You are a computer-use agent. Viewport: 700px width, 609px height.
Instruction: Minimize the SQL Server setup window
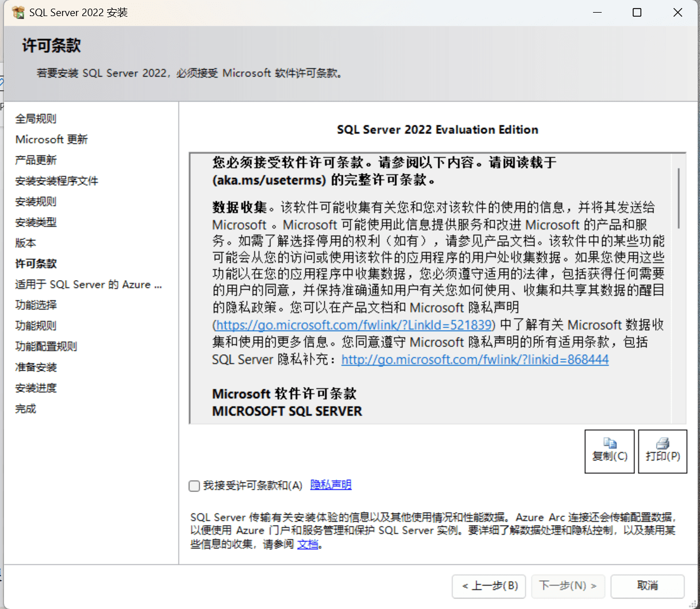coord(598,12)
